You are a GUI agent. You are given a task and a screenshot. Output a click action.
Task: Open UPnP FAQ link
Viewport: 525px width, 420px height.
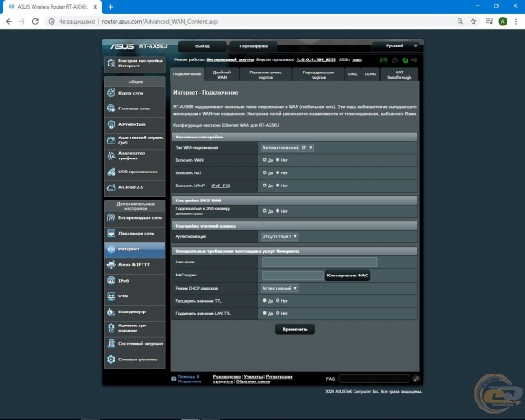click(220, 185)
